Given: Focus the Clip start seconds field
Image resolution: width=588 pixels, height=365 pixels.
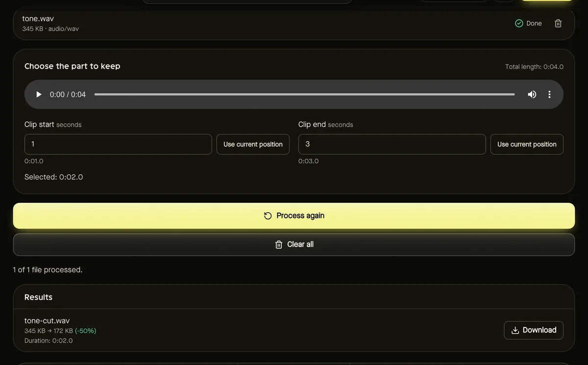Looking at the screenshot, I should coord(118,144).
